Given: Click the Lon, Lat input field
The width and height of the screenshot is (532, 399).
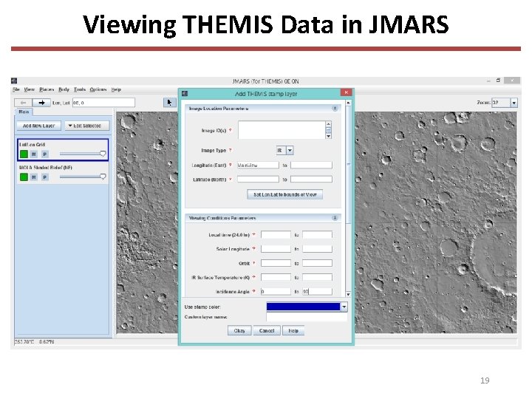Looking at the screenshot, I should pos(103,103).
